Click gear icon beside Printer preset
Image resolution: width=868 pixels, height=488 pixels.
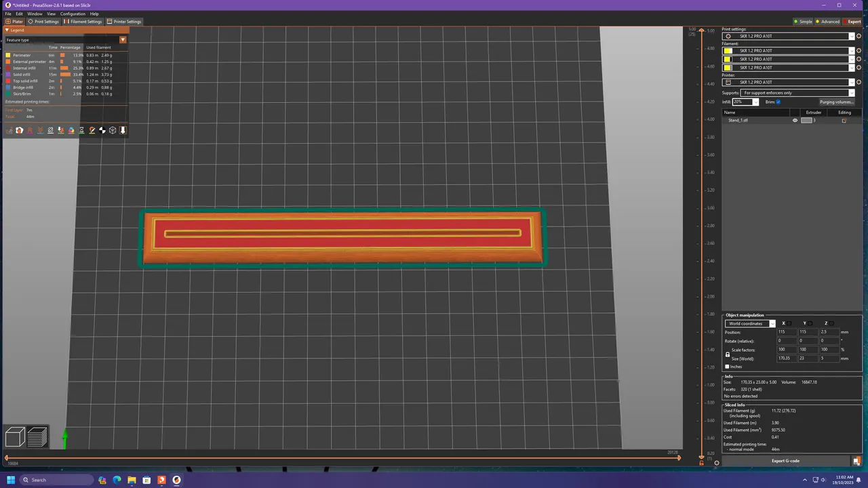pos(859,83)
